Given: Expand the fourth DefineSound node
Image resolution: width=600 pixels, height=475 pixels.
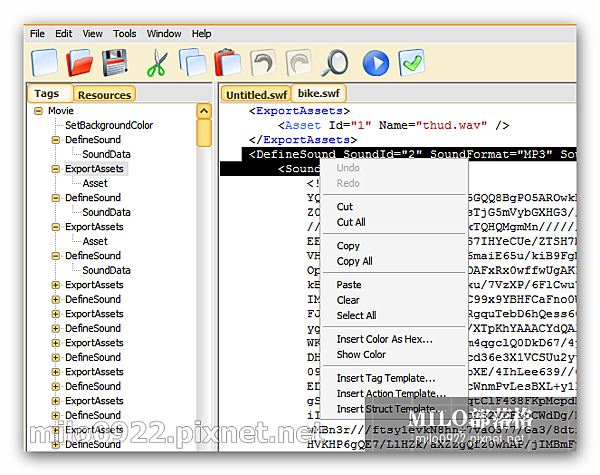Looking at the screenshot, I should coord(55,299).
